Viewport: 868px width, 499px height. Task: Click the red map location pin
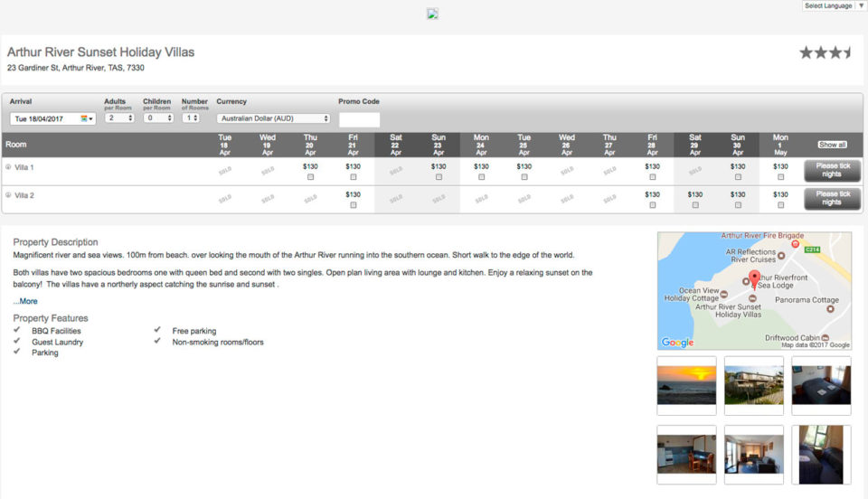pyautogui.click(x=754, y=279)
